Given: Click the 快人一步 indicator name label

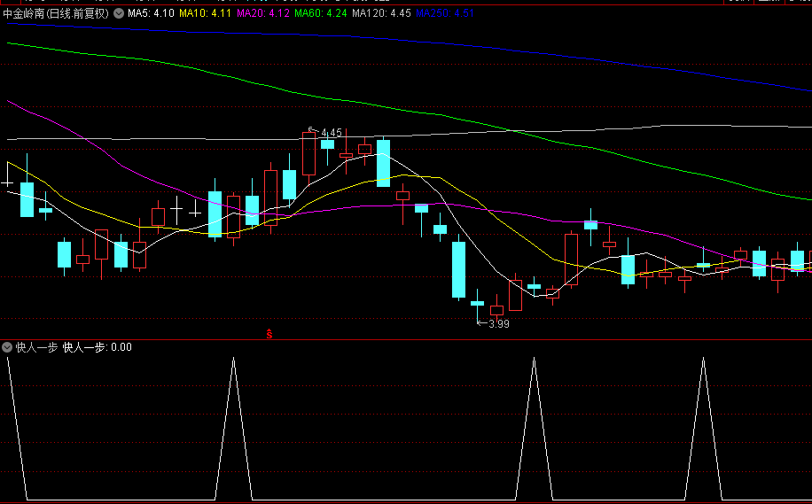Looking at the screenshot, I should coord(36,347).
